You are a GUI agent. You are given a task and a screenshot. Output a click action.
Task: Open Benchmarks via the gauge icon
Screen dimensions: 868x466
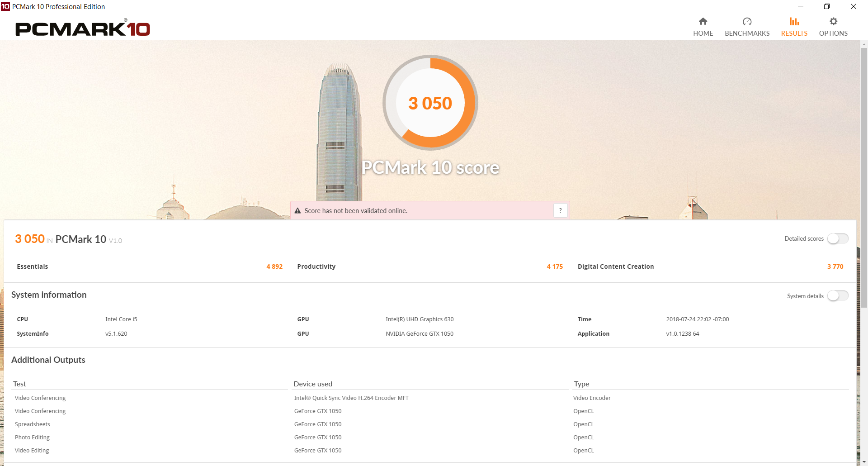pyautogui.click(x=747, y=21)
